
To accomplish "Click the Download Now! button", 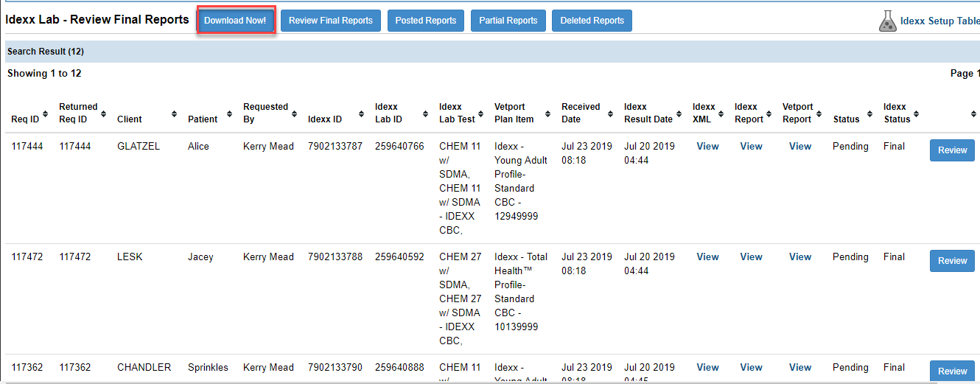I will (235, 21).
